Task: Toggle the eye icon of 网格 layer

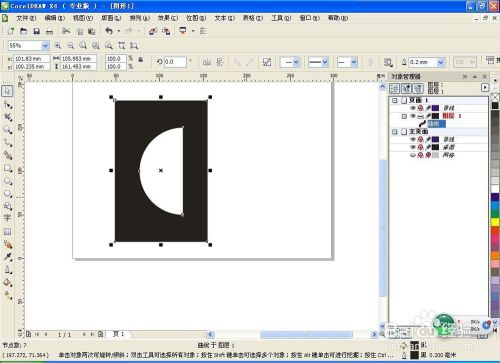Action: [413, 155]
